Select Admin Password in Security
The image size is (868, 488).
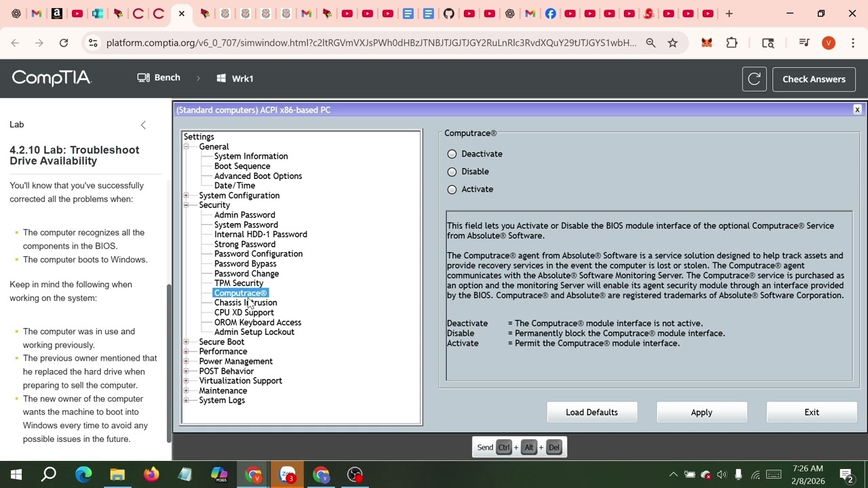pyautogui.click(x=244, y=215)
